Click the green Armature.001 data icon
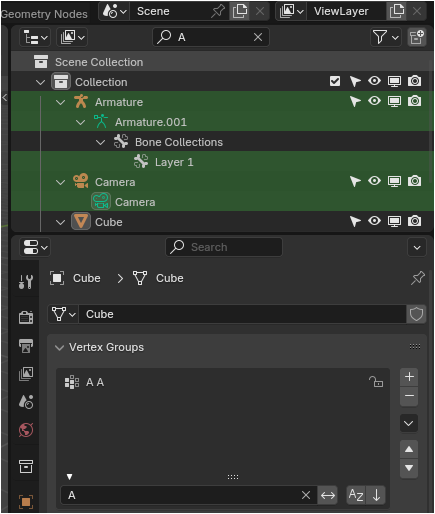 (101, 121)
